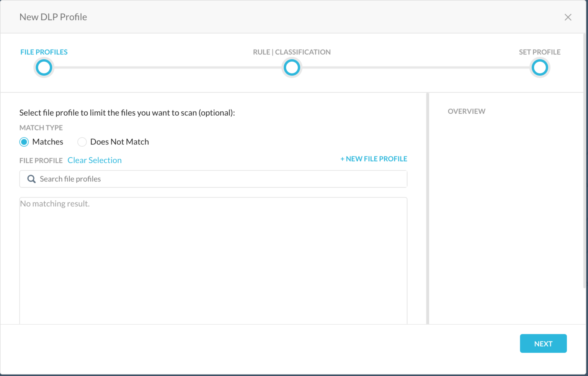Click the FILE PROFILES step circle
This screenshot has width=588, height=376.
pyautogui.click(x=44, y=67)
